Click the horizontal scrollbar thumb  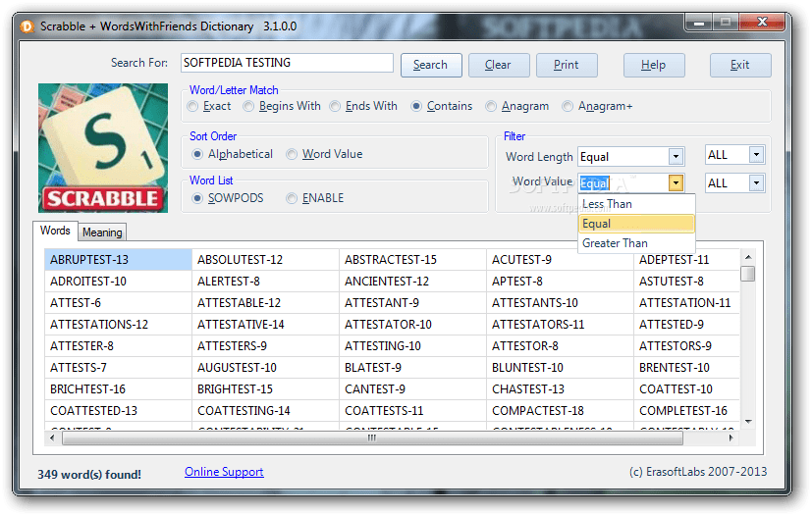[372, 439]
